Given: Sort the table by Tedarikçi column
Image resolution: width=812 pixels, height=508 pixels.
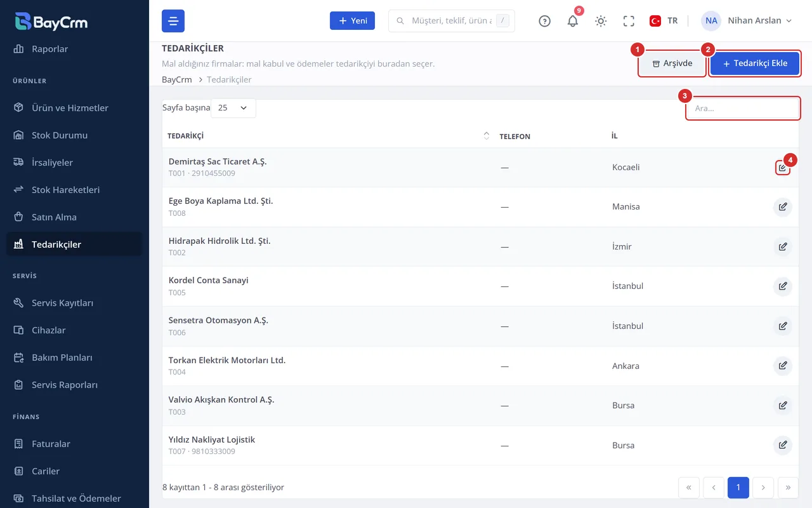Looking at the screenshot, I should pos(328,136).
